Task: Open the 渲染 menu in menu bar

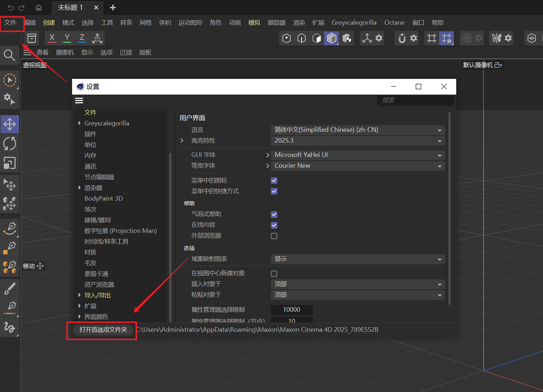Action: point(299,23)
